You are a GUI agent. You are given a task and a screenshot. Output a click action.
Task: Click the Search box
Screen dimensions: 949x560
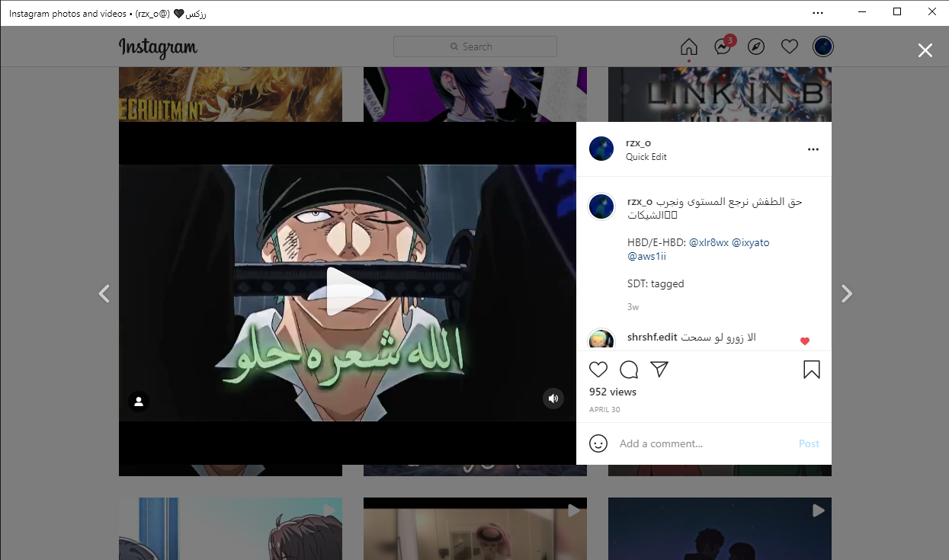tap(475, 46)
